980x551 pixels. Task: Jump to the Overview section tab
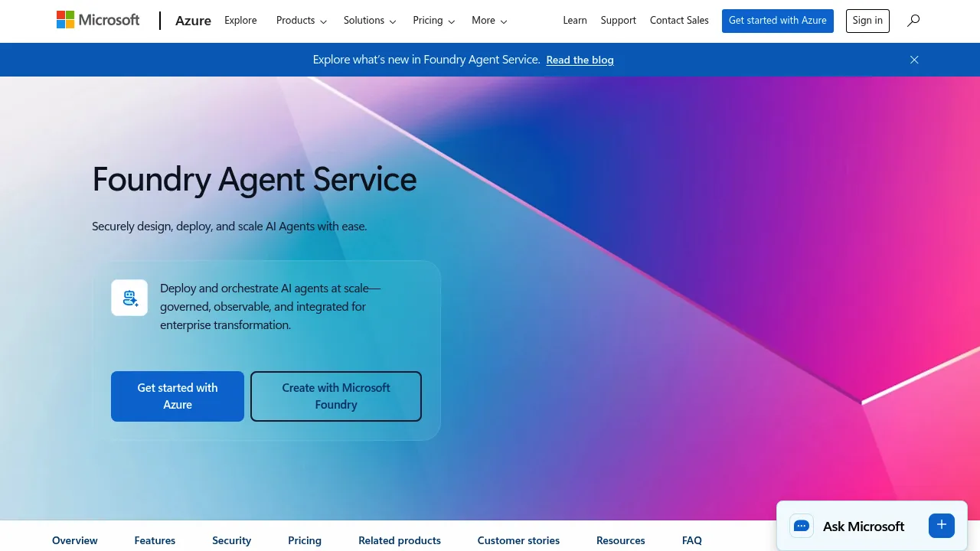point(75,540)
